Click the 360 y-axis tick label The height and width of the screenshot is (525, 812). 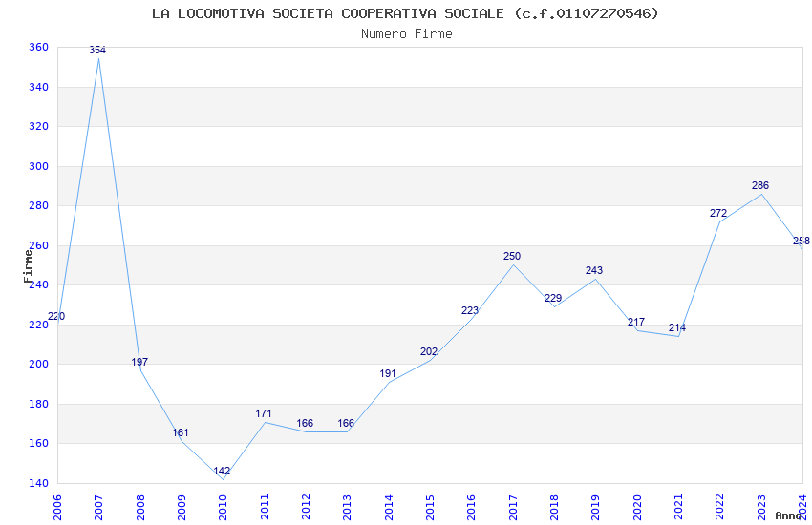click(39, 47)
